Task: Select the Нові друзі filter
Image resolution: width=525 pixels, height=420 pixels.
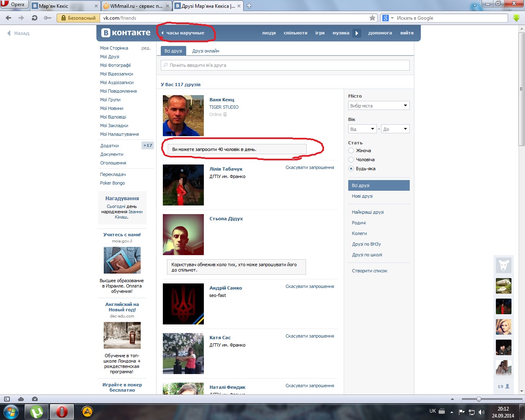Action: tap(362, 196)
